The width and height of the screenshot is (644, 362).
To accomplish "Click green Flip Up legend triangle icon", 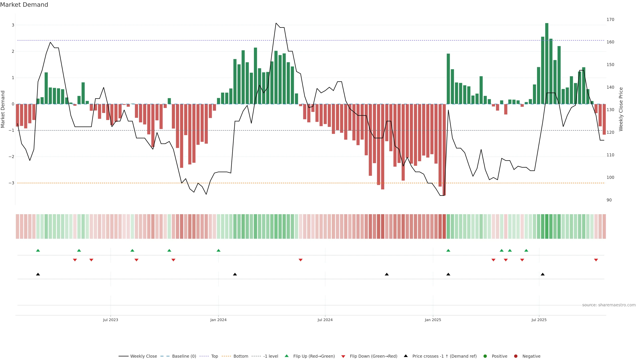I will click(286, 356).
